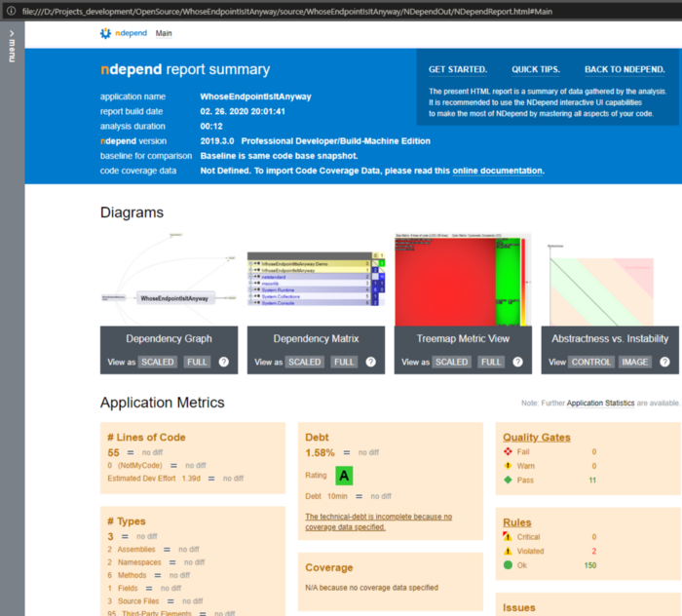Image resolution: width=682 pixels, height=616 pixels.
Task: Open the GET STARTED link
Action: [x=458, y=69]
